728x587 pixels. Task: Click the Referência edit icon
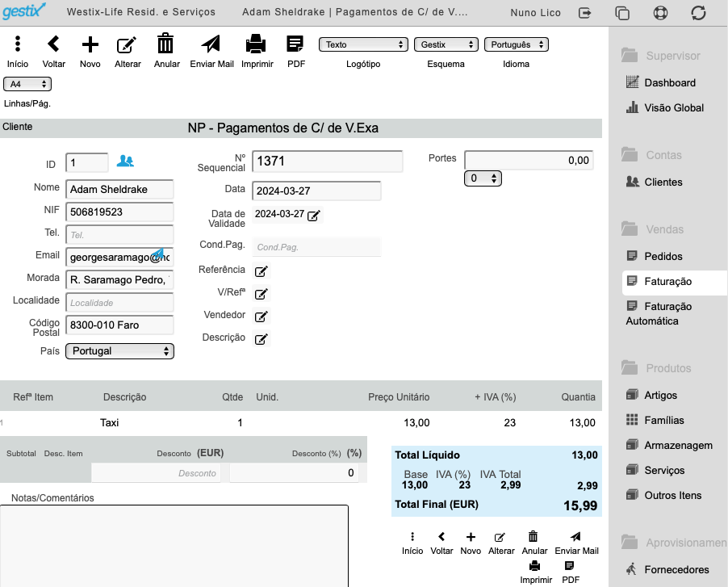[261, 271]
